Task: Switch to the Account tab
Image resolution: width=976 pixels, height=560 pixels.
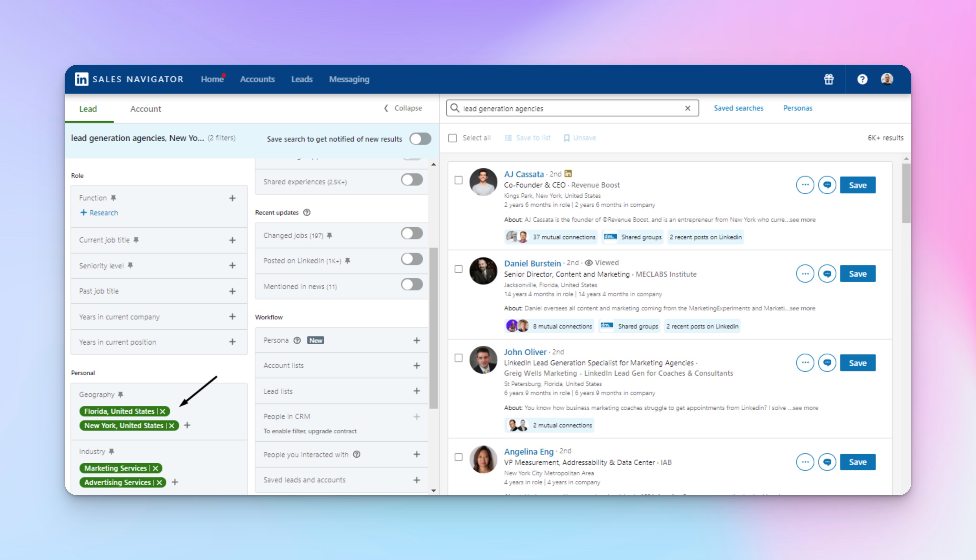Action: tap(146, 109)
